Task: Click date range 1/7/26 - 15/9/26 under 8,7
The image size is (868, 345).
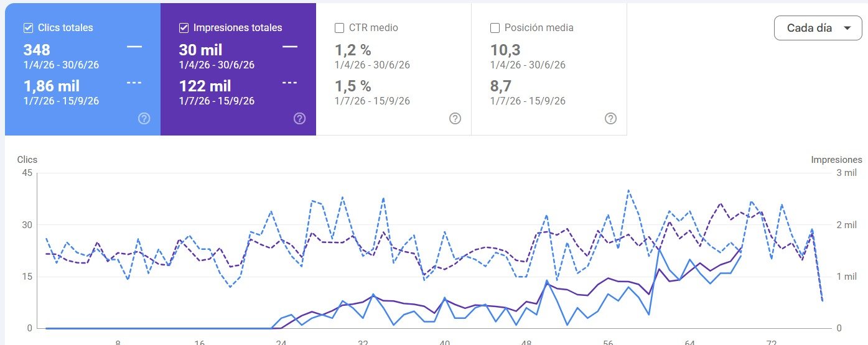Action: point(528,101)
